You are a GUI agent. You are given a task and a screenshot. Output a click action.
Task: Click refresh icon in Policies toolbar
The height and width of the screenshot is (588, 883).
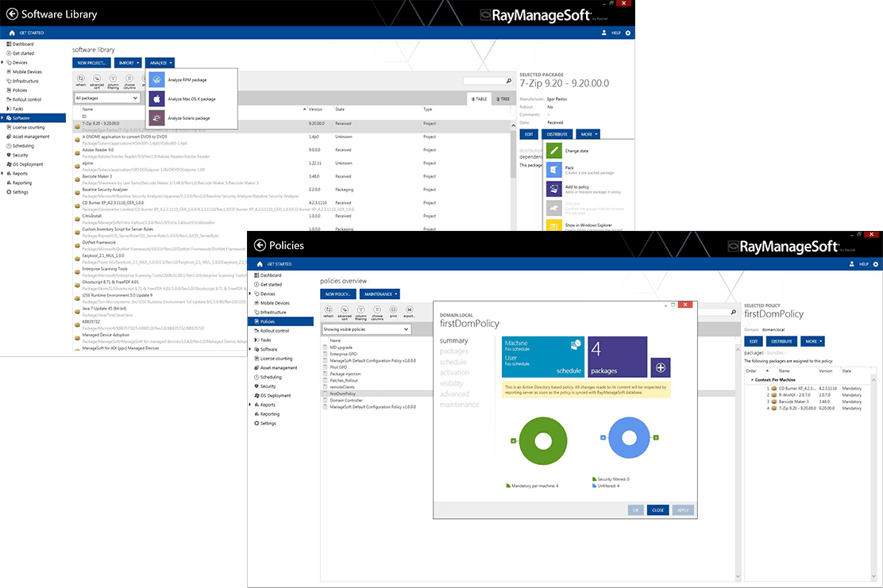328,310
